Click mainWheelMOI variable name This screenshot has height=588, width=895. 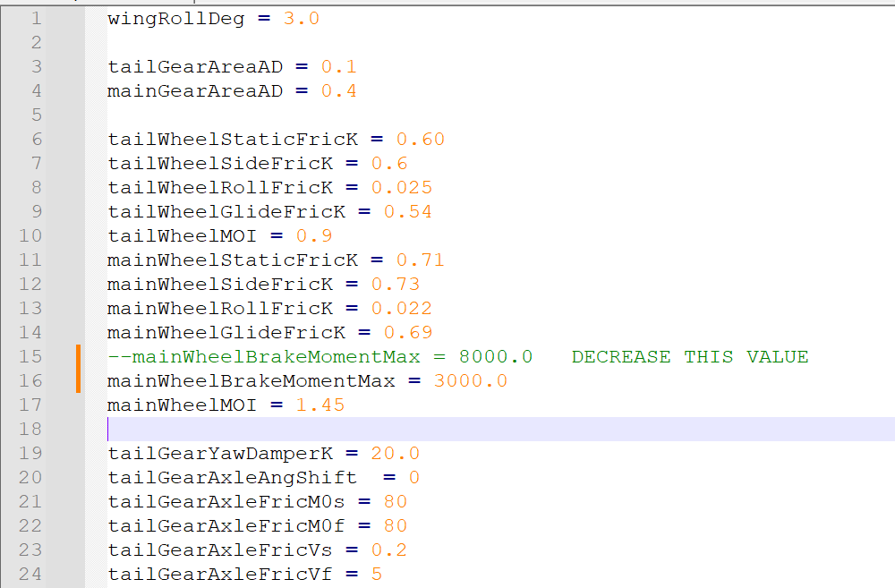(x=182, y=405)
